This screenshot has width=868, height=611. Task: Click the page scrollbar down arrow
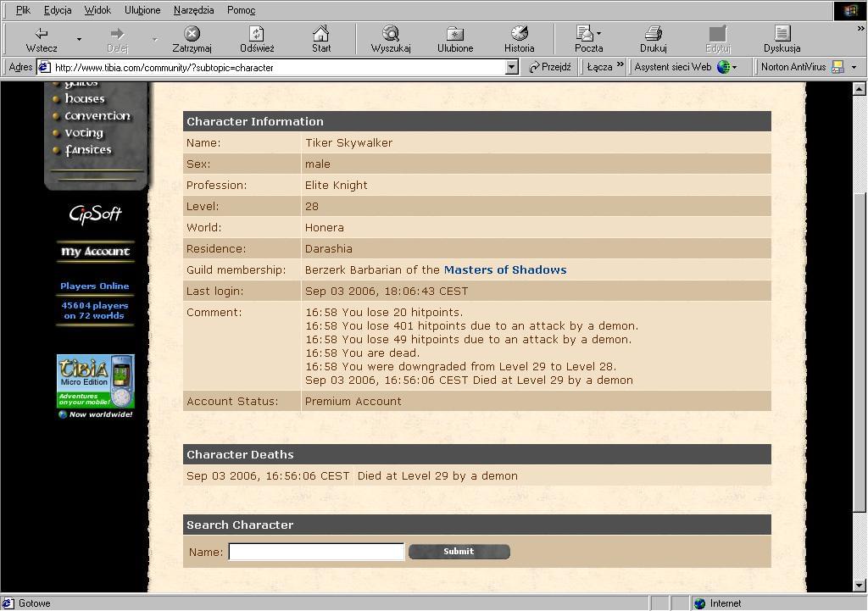coord(860,586)
